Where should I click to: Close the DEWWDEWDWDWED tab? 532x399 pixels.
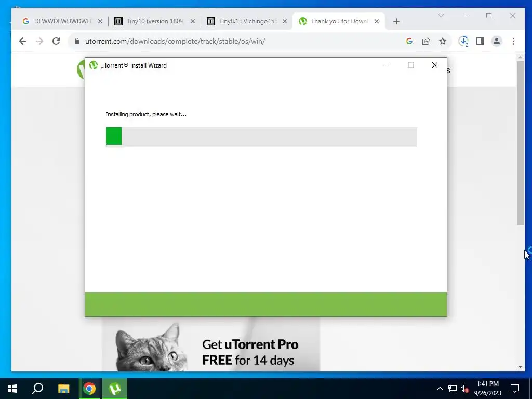100,21
